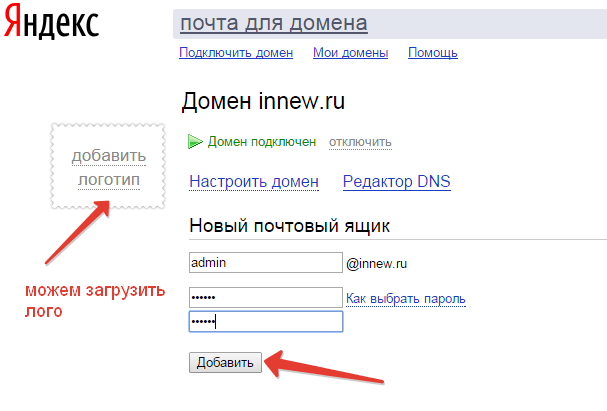
Task: Focus the first password field
Action: click(266, 297)
